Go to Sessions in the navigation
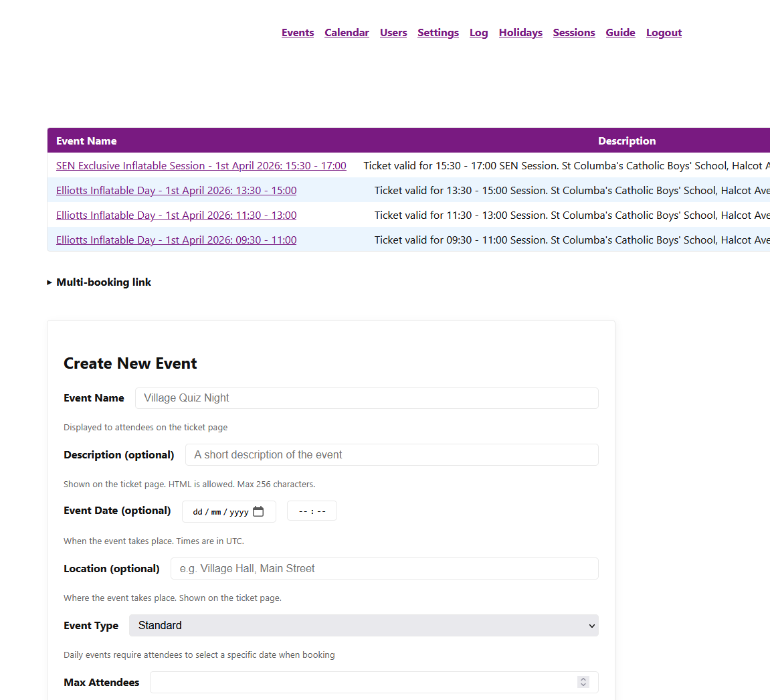 (x=574, y=33)
